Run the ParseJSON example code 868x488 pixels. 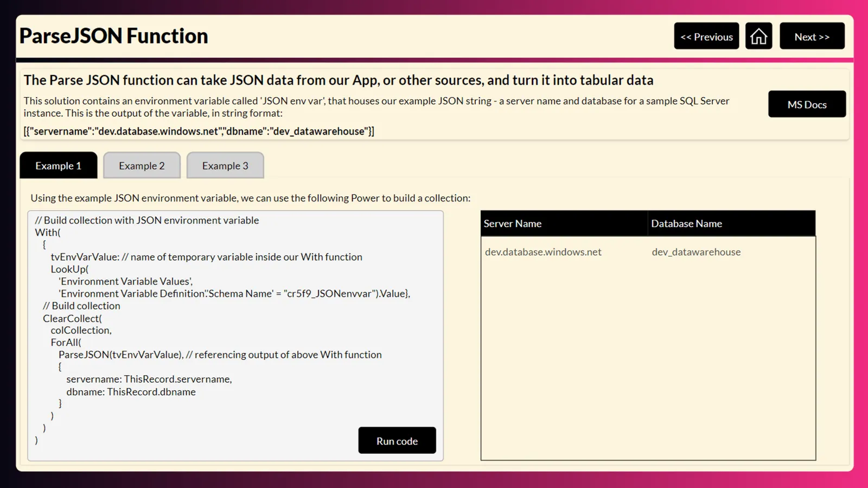click(397, 441)
